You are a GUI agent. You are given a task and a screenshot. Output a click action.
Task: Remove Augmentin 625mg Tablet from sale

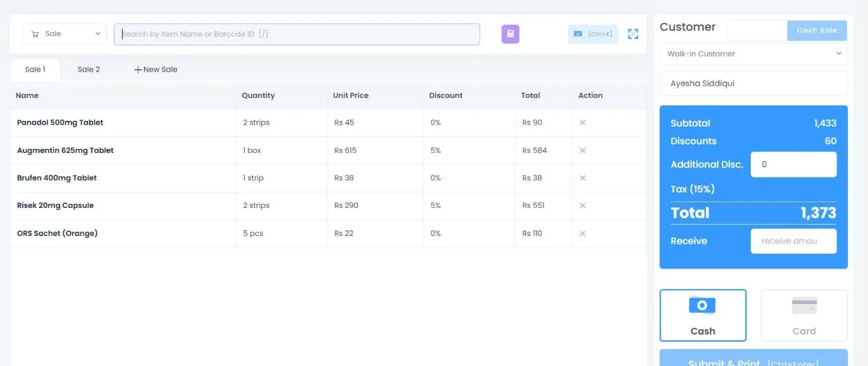pos(582,151)
